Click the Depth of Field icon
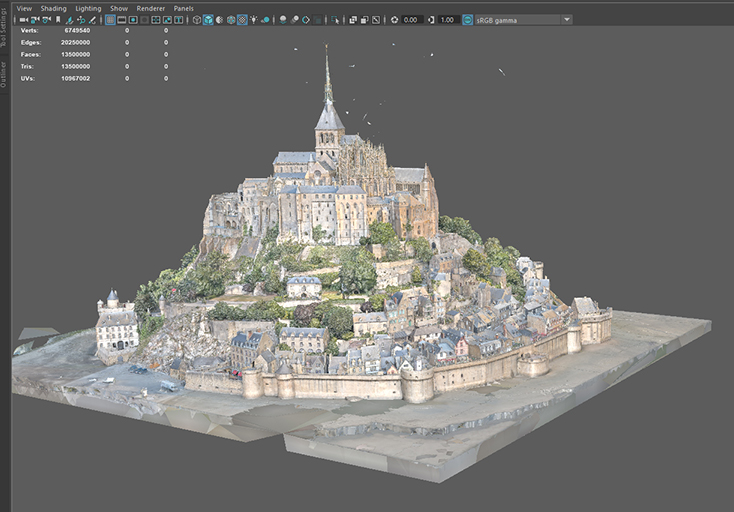 (x=318, y=20)
